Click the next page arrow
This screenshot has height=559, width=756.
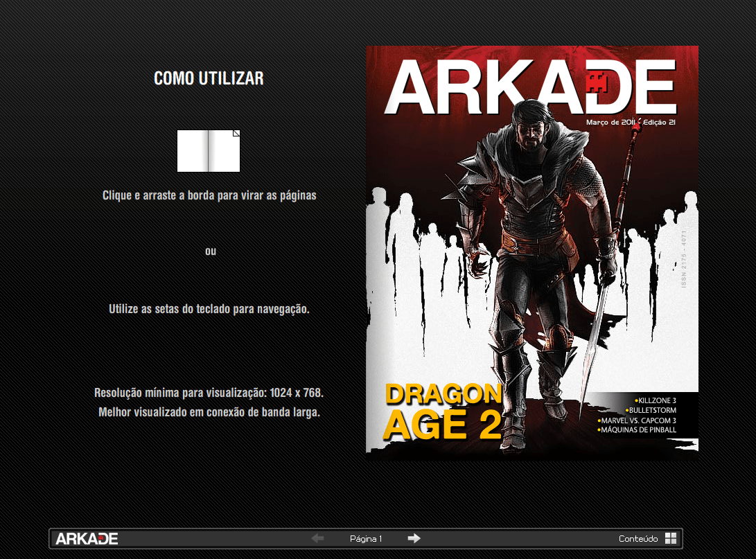point(414,538)
